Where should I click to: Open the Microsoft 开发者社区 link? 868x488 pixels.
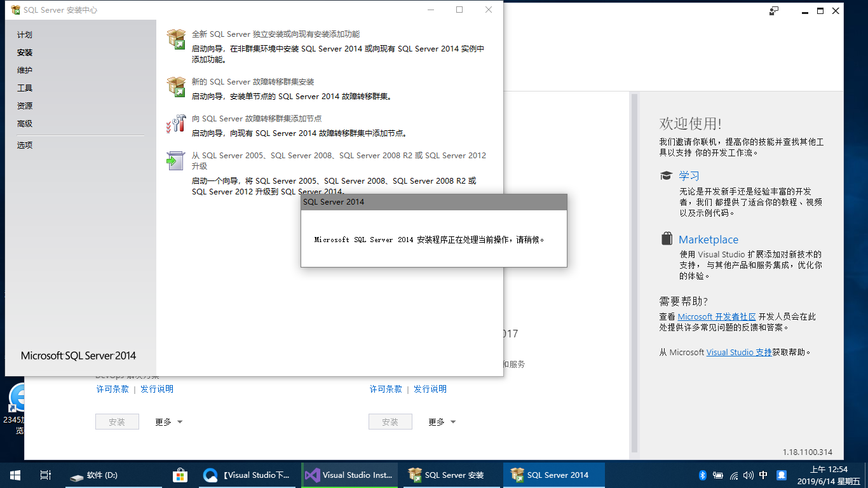tap(717, 316)
